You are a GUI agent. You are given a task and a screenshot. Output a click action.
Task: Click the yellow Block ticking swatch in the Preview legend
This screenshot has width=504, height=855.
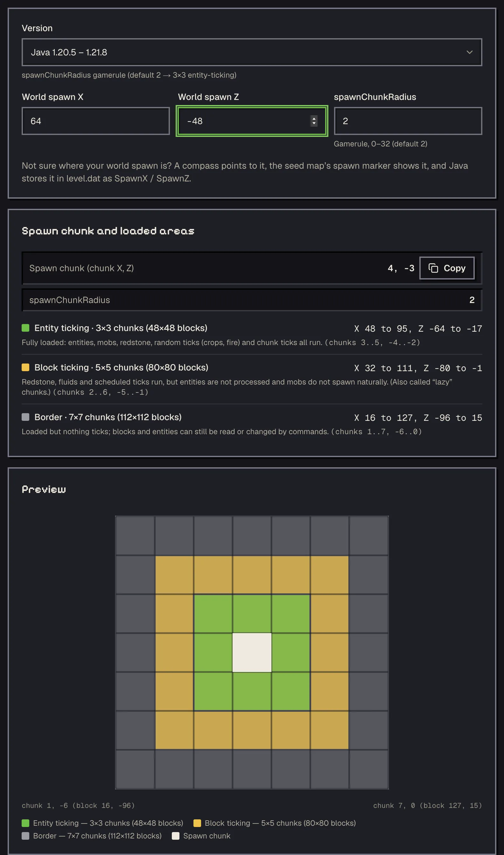point(197,823)
